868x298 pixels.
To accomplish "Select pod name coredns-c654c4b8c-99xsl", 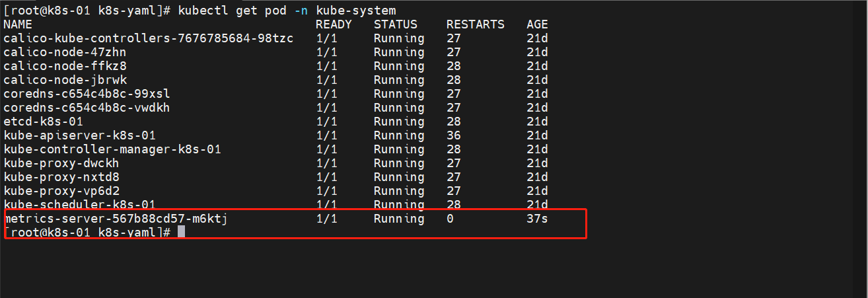I will [x=87, y=94].
